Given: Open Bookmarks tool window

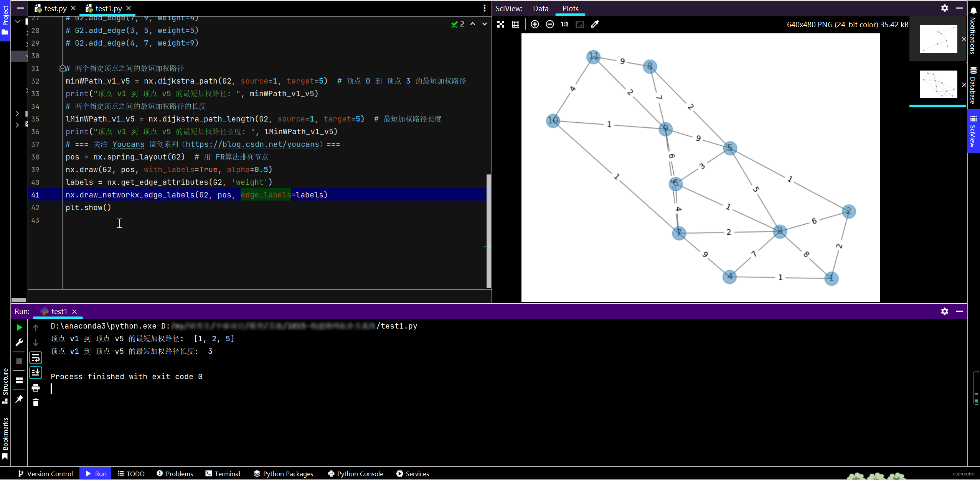Looking at the screenshot, I should pos(5,438).
